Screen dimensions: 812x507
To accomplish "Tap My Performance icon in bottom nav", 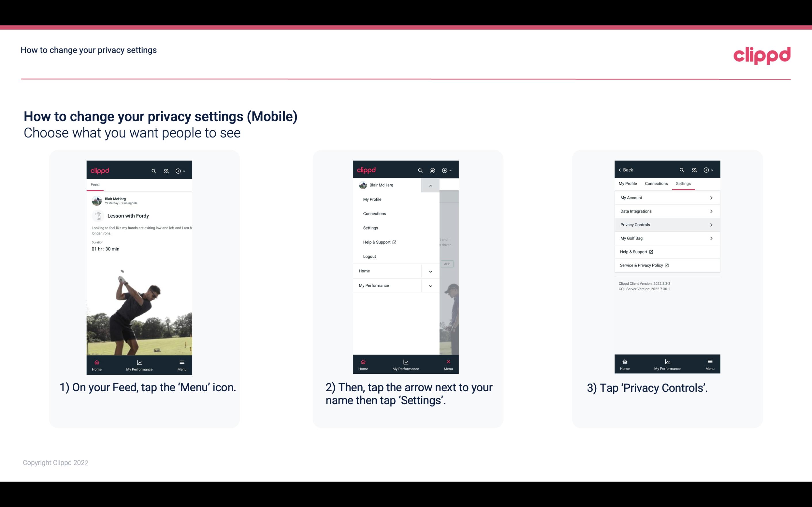I will 139,365.
